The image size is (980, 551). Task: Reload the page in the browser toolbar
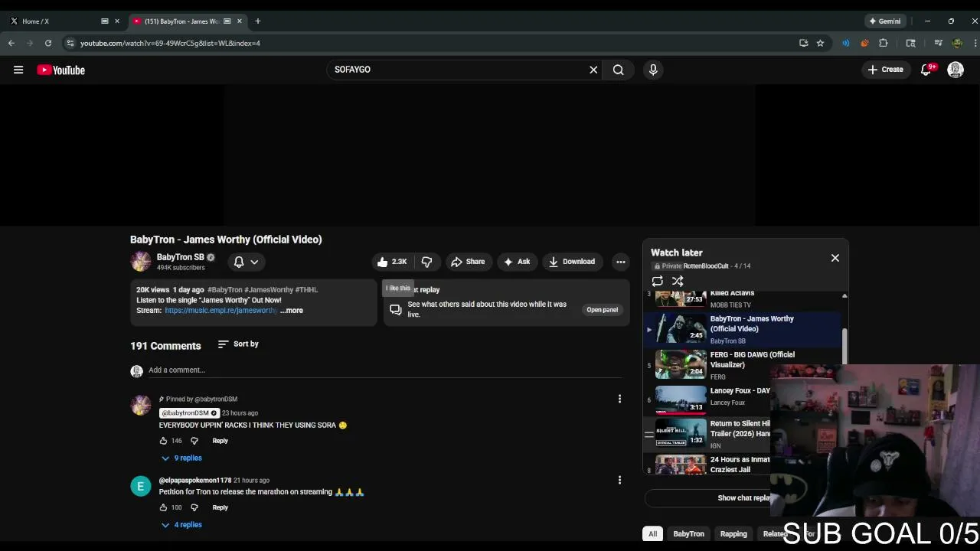48,43
